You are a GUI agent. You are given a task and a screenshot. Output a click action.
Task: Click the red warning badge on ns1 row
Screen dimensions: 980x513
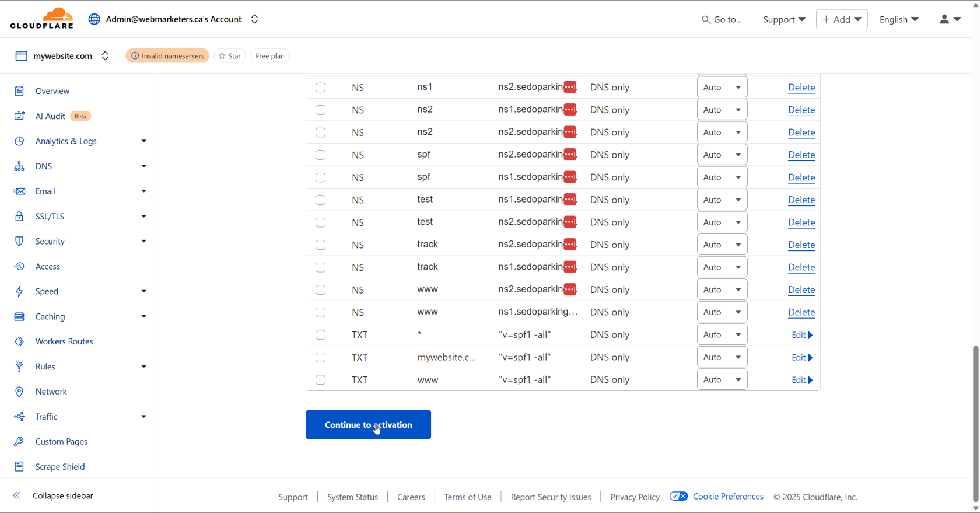click(570, 88)
